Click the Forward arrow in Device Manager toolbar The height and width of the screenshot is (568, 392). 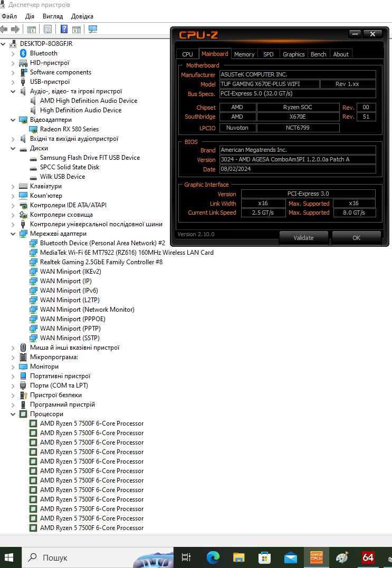click(x=15, y=30)
